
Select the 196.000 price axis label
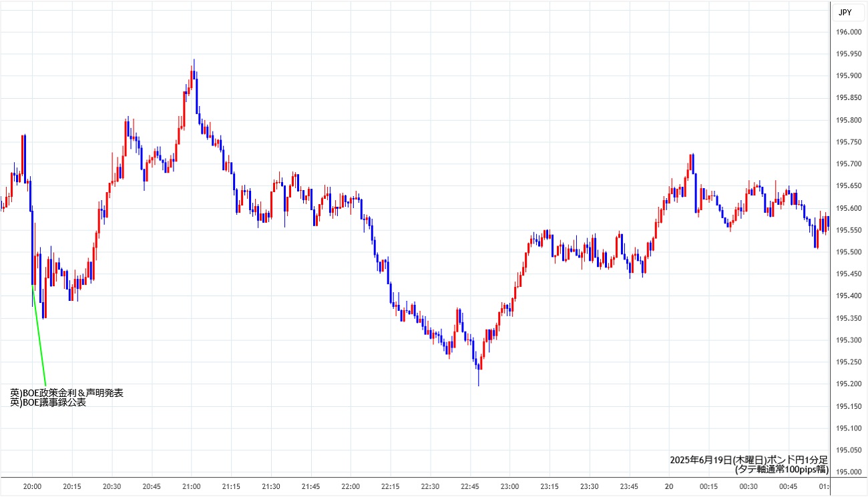(849, 32)
